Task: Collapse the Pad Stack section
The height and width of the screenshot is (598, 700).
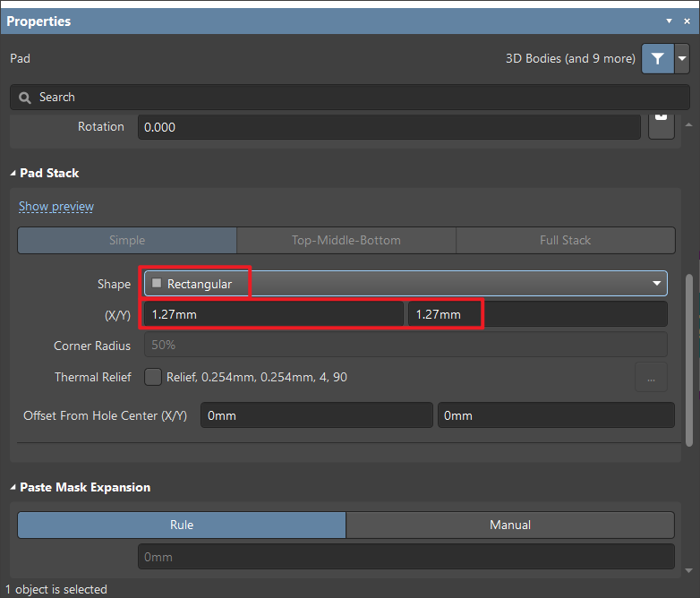Action: (x=13, y=174)
